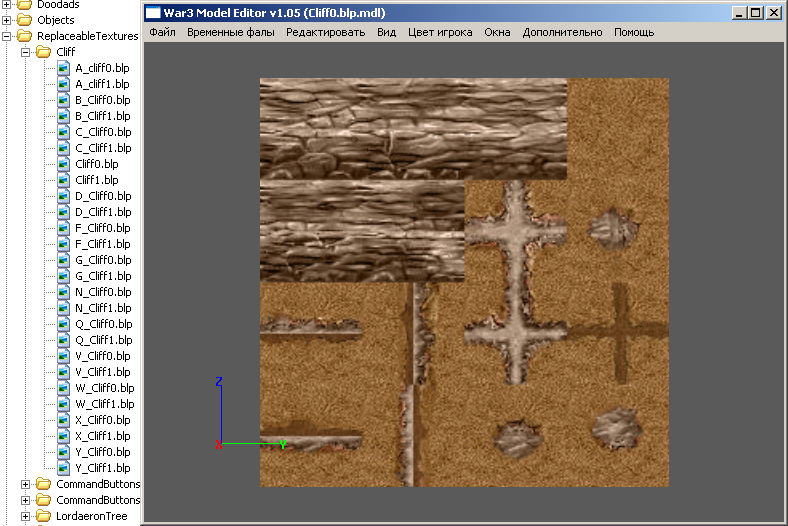Click the War3 Model Editor title bar icon

153,13
